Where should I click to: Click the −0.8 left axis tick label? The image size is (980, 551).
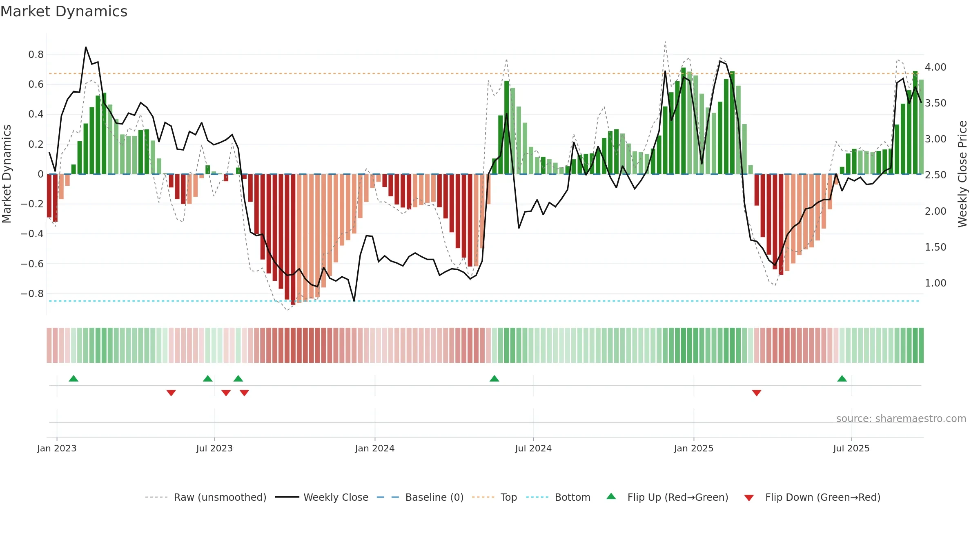point(32,294)
